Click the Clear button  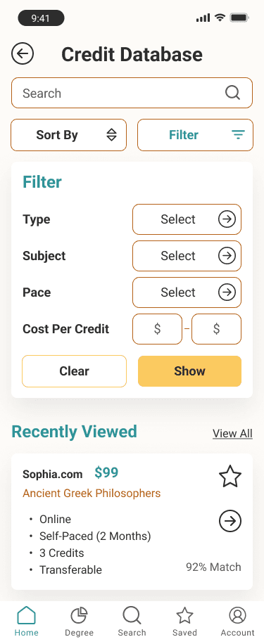(75, 371)
